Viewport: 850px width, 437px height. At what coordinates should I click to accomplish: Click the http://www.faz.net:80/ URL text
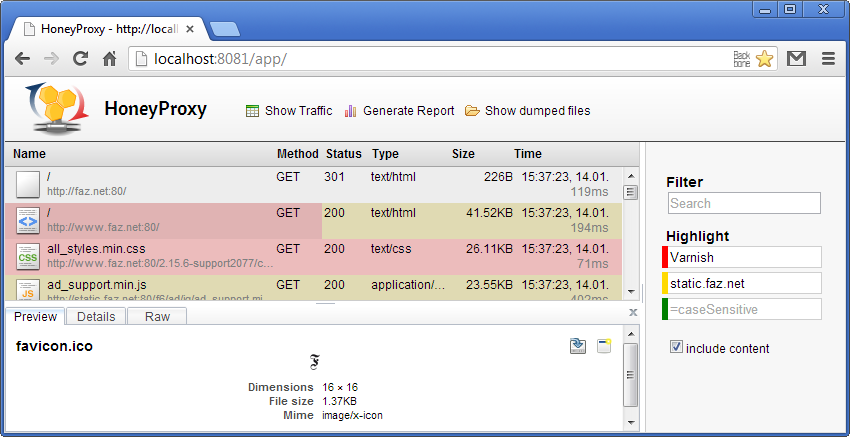pyautogui.click(x=103, y=227)
